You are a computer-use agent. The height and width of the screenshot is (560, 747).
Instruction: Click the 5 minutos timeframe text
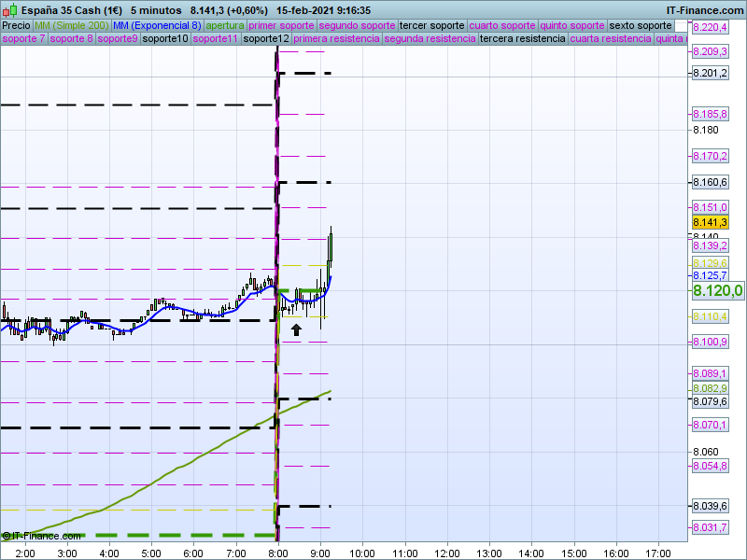point(156,10)
